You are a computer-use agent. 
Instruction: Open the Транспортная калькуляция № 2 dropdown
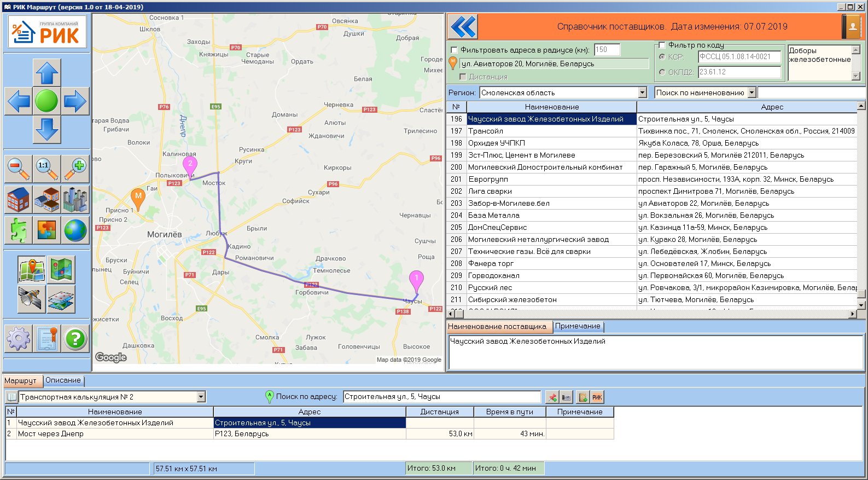point(201,397)
